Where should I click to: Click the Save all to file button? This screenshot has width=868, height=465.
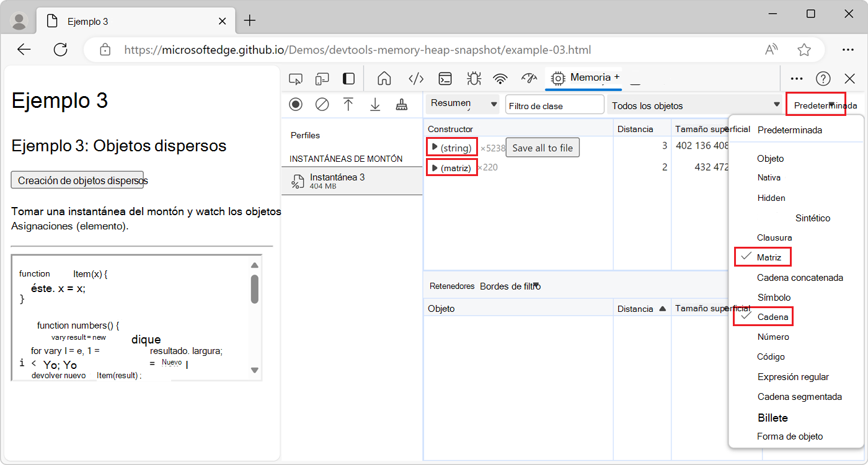pos(542,148)
